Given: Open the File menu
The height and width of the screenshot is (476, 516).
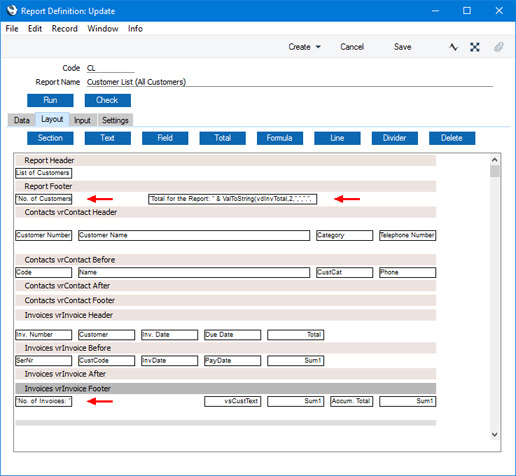Looking at the screenshot, I should pyautogui.click(x=12, y=29).
